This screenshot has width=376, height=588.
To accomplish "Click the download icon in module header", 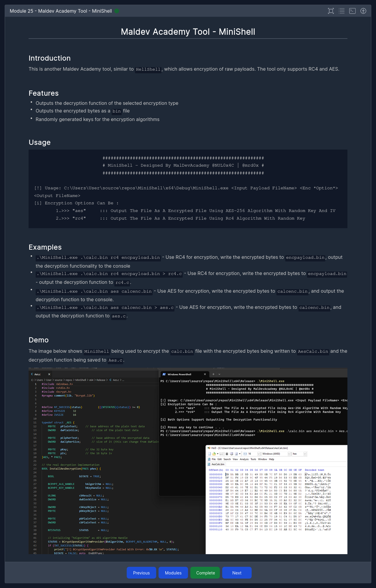I will pyautogui.click(x=363, y=11).
